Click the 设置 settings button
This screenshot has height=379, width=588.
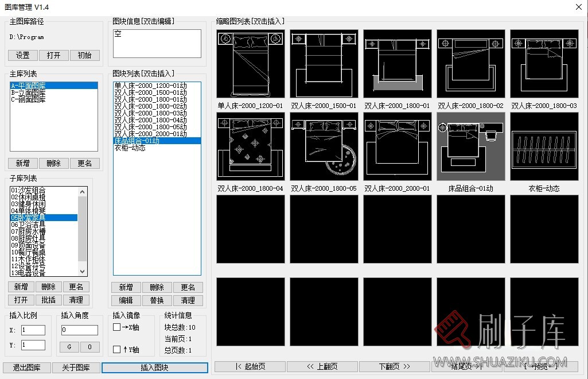coord(22,55)
